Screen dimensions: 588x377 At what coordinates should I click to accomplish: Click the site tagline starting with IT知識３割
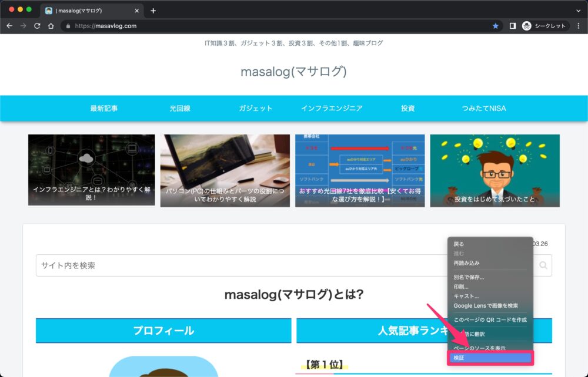293,43
